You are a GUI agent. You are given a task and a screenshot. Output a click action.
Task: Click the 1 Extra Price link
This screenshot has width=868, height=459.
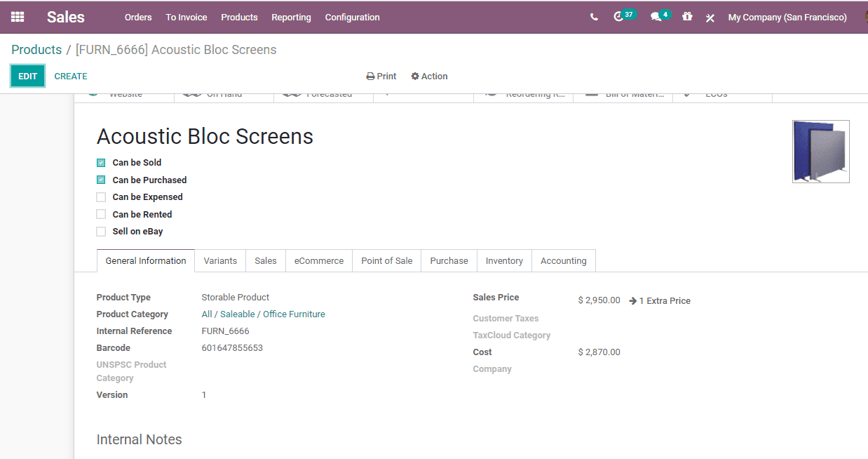click(665, 300)
